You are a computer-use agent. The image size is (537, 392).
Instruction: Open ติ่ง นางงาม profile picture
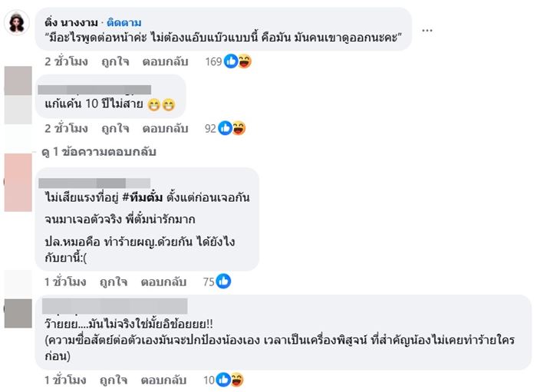pos(18,25)
